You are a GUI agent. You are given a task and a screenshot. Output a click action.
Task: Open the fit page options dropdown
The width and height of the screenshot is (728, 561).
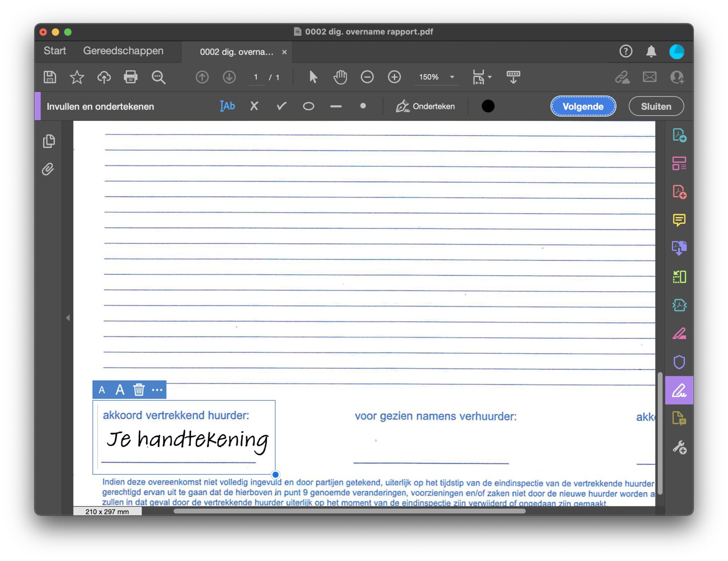(x=482, y=77)
